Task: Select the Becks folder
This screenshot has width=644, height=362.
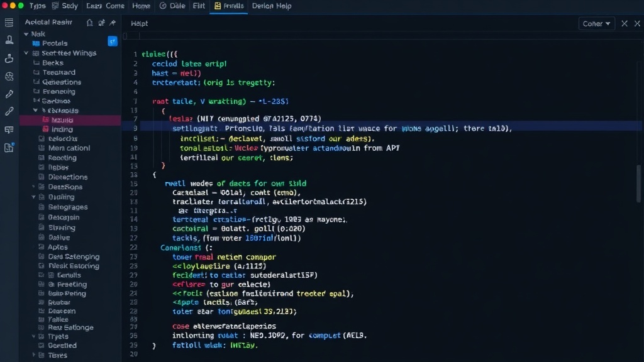Action: pos(53,63)
